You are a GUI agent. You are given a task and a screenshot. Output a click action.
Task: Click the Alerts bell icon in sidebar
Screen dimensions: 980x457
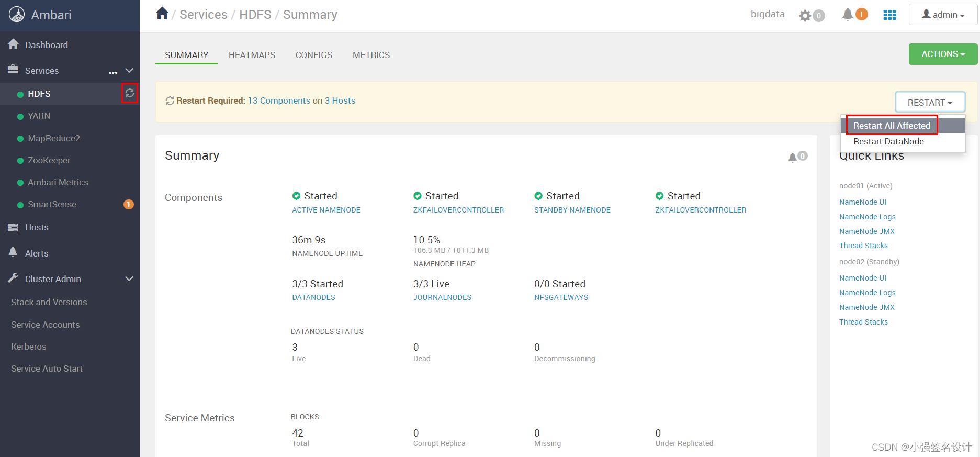13,252
